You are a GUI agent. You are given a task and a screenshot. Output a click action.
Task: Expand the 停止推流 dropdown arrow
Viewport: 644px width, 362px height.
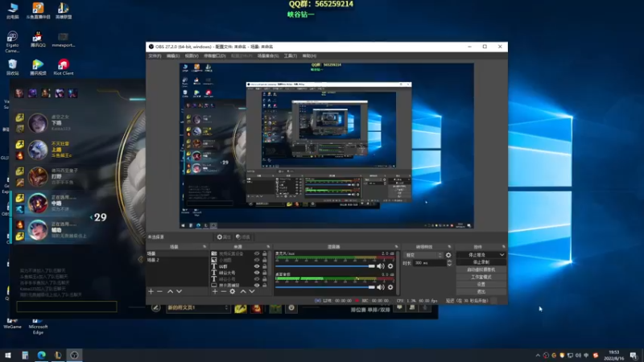502,255
